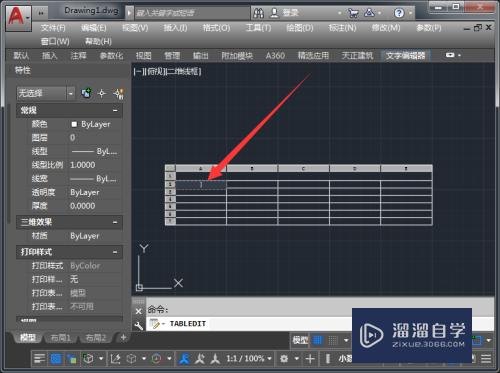Image resolution: width=500 pixels, height=373 pixels.
Task: Open the 格式(O) menu
Action: point(216,28)
